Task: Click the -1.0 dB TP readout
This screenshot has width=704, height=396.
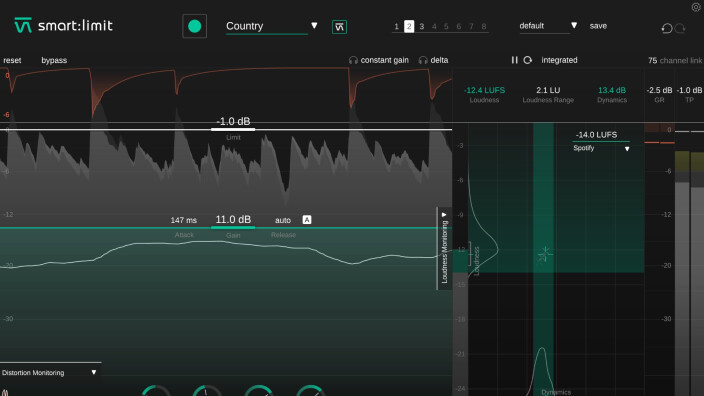Action: coord(689,90)
